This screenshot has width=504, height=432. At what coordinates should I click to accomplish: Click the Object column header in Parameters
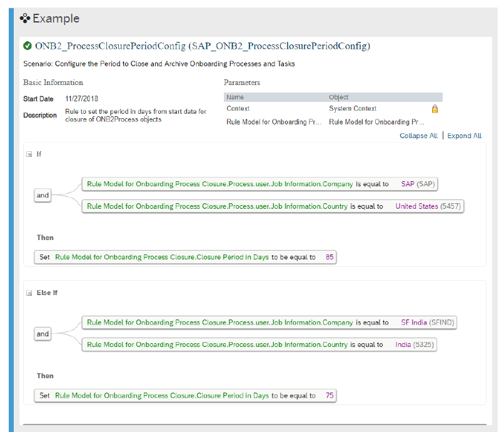point(338,97)
